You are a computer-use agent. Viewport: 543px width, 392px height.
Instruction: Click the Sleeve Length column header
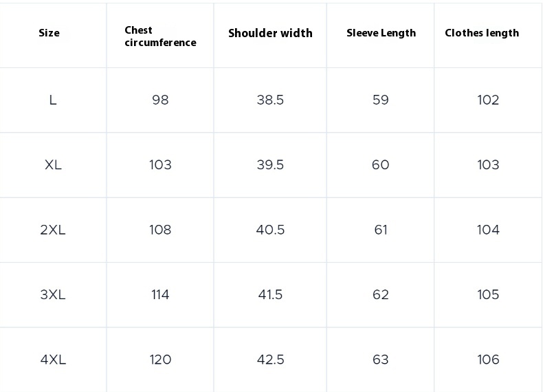click(x=381, y=33)
